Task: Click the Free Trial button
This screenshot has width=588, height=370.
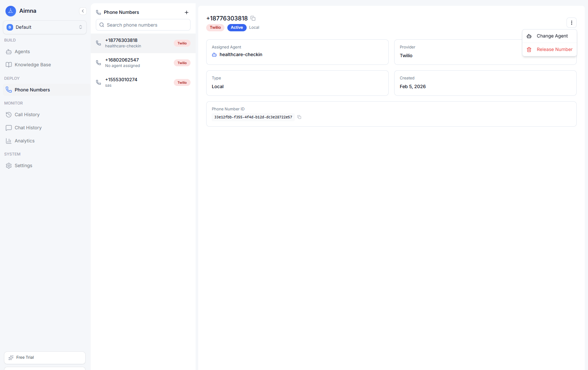Action: (45, 358)
